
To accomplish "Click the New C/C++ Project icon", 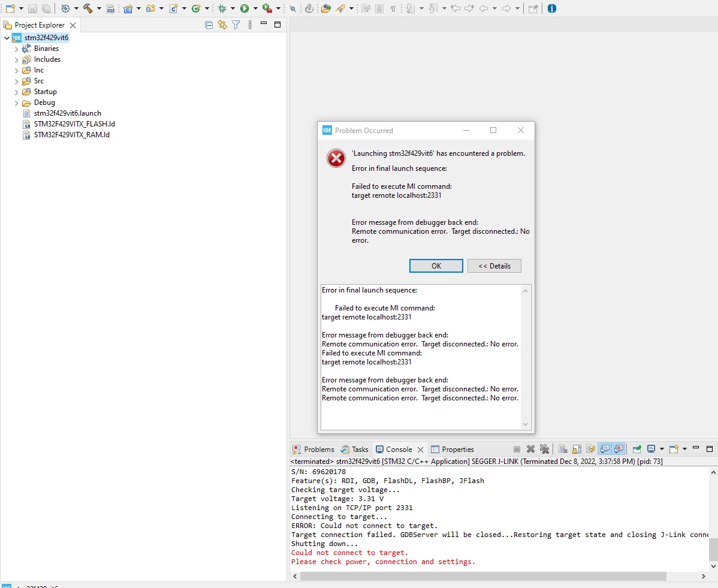I will point(128,8).
